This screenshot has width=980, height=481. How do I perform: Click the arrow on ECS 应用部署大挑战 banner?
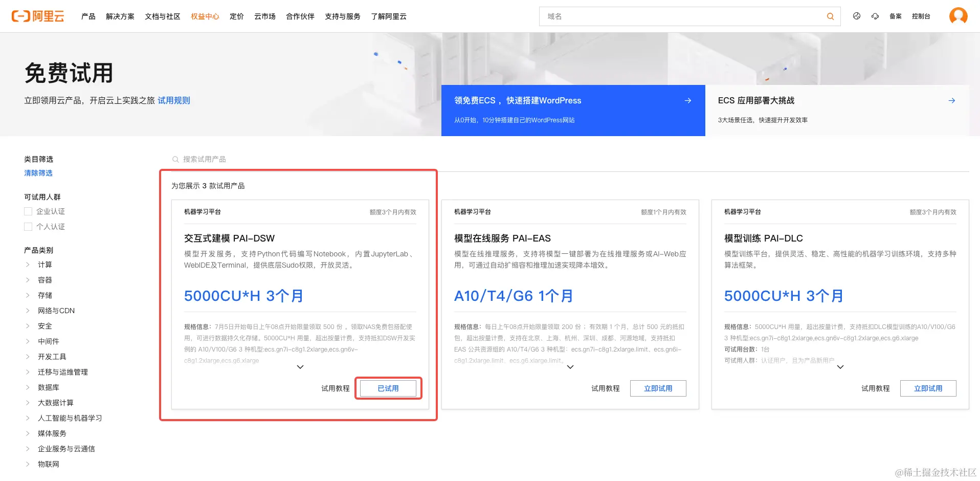tap(952, 101)
